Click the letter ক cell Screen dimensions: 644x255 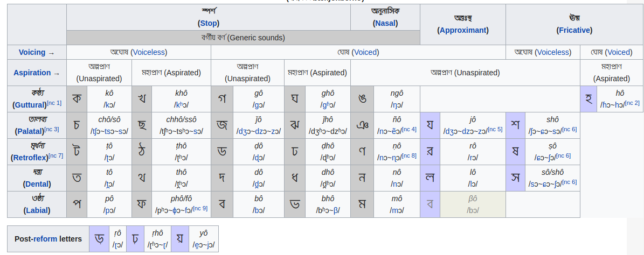click(x=77, y=99)
